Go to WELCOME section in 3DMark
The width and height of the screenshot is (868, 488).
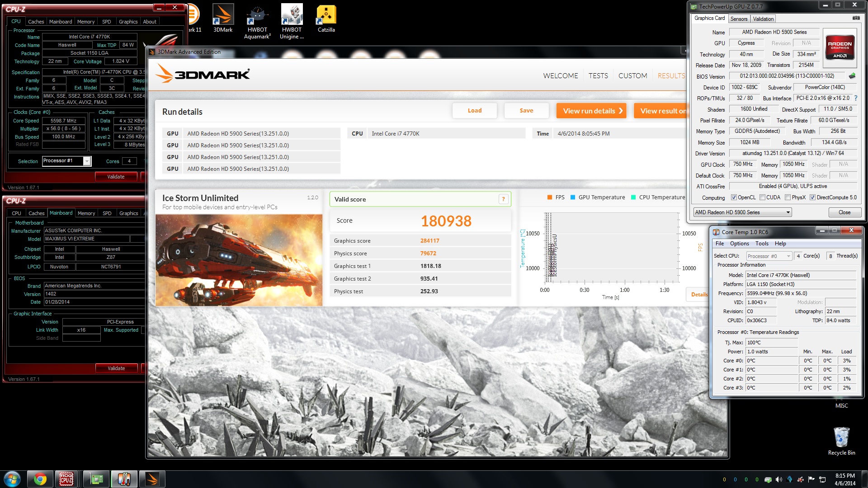point(561,75)
